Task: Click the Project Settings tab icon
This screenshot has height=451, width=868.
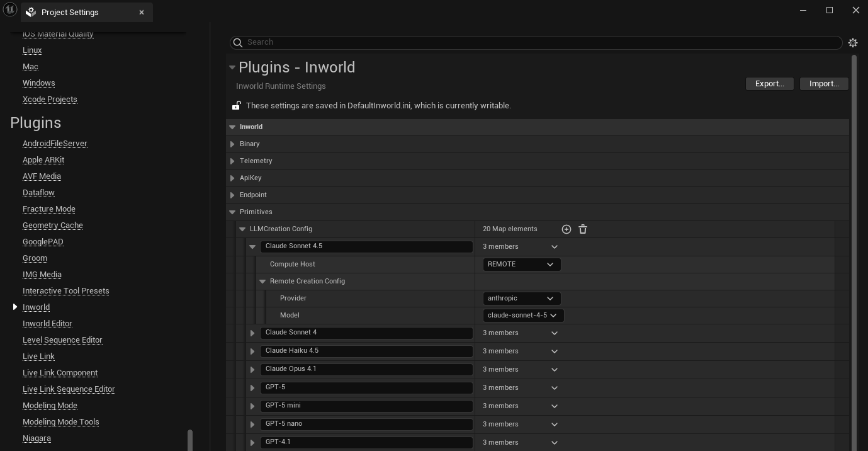Action: tap(31, 12)
